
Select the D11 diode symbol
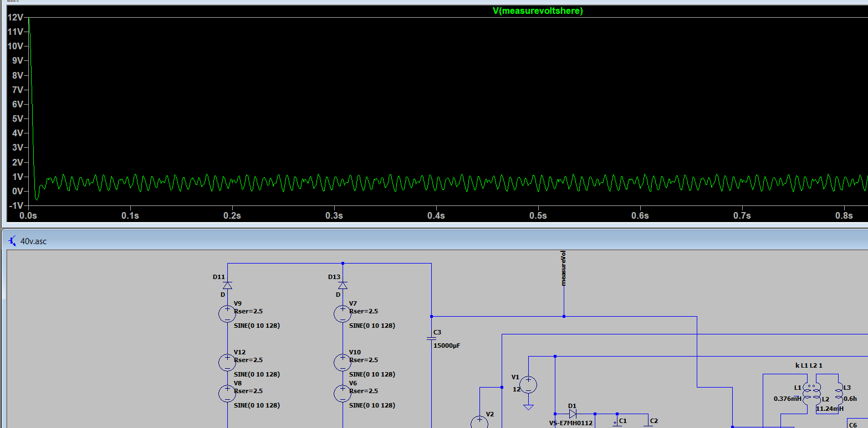(x=227, y=285)
